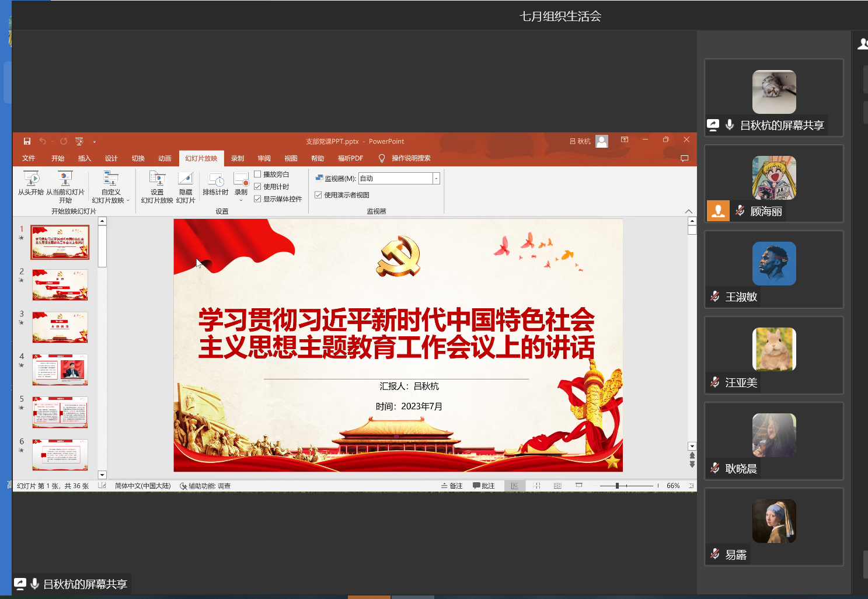Select slide 4 thumbnail in the slide panel
868x599 pixels.
click(x=60, y=370)
